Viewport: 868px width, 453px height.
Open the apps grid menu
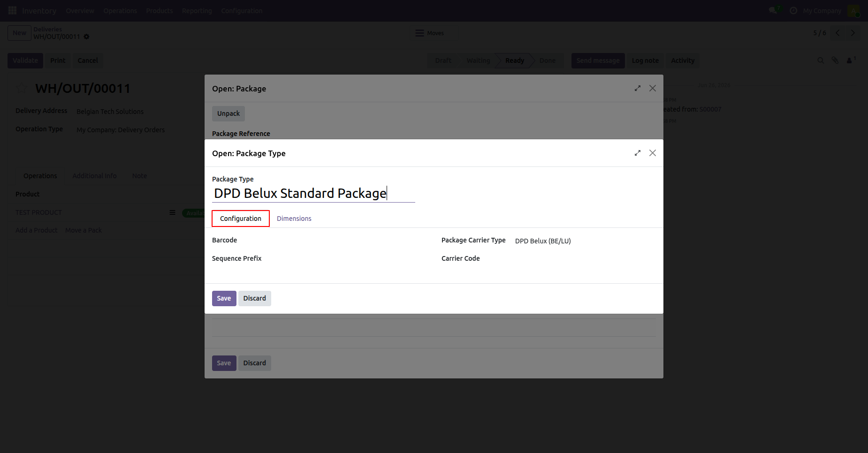[x=12, y=10]
